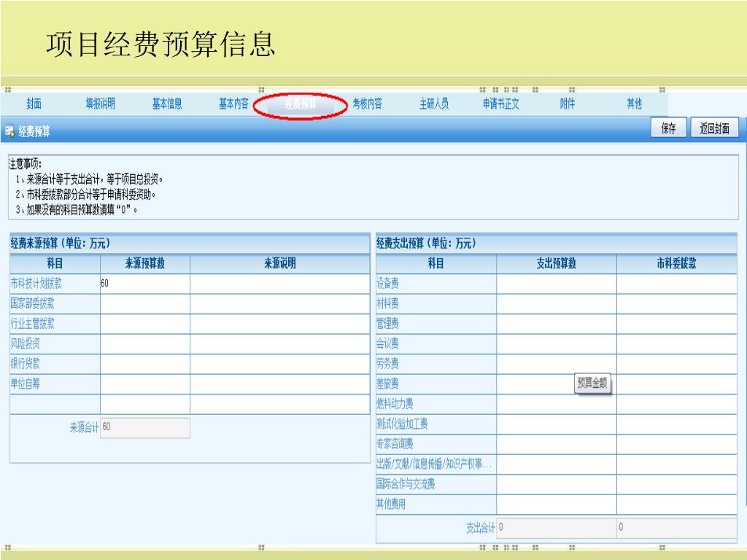The width and height of the screenshot is (747, 560).
Task: Click 材料费 市科委拨款 field
Action: [x=677, y=304]
